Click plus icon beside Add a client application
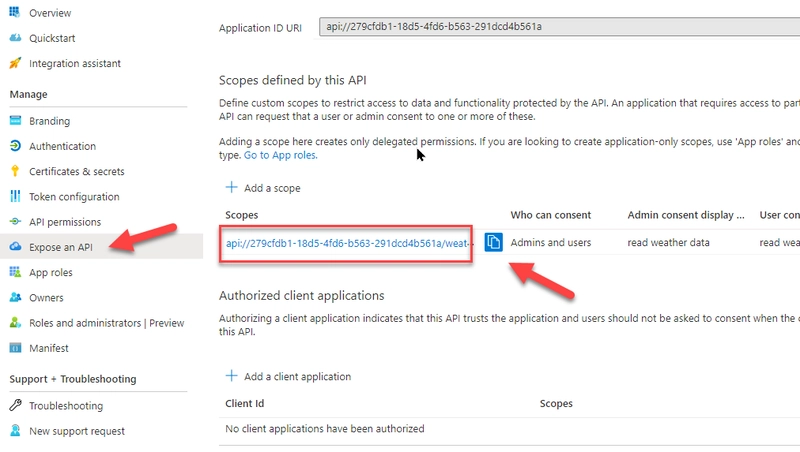Viewport: 800px width, 452px height. coord(231,376)
